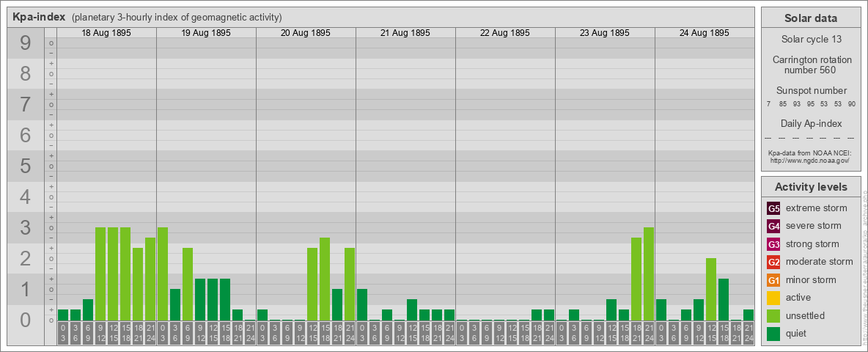Click the '20 Aug 1895' date header
The width and height of the screenshot is (868, 352).
(x=306, y=33)
